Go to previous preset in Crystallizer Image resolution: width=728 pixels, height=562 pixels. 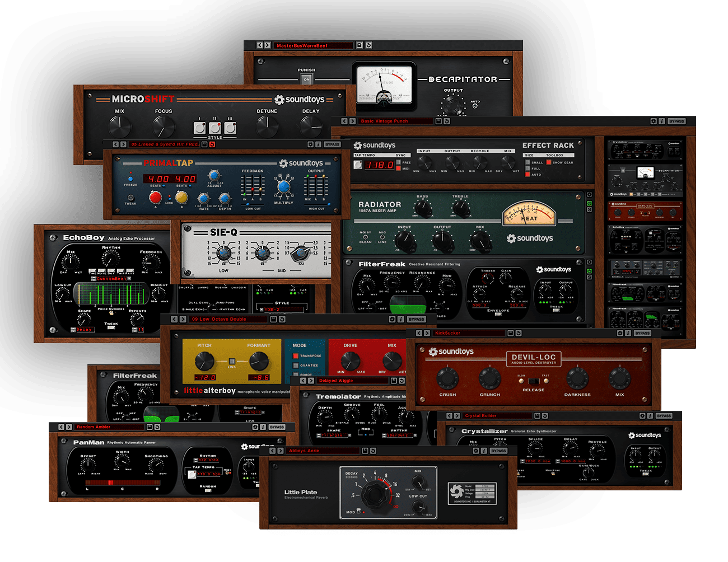coord(449,416)
